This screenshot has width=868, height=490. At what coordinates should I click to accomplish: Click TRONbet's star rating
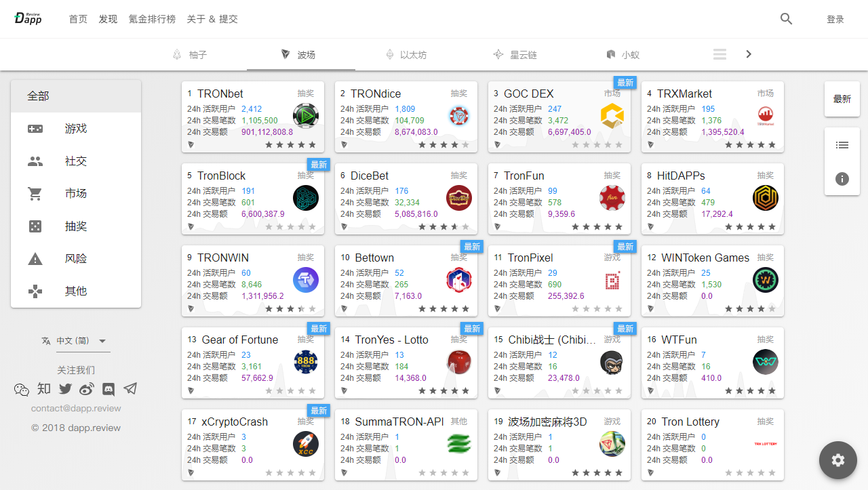pyautogui.click(x=290, y=145)
